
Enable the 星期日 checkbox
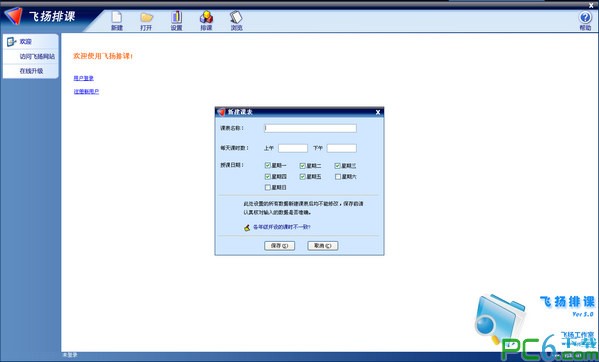267,187
